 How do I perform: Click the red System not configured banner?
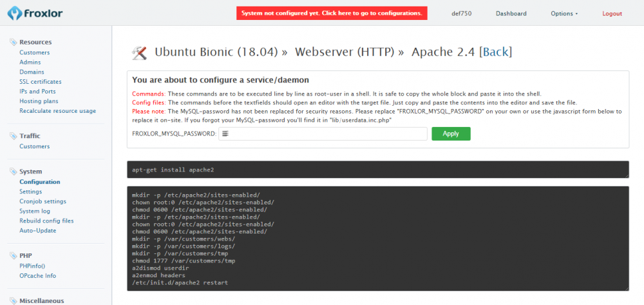(331, 13)
